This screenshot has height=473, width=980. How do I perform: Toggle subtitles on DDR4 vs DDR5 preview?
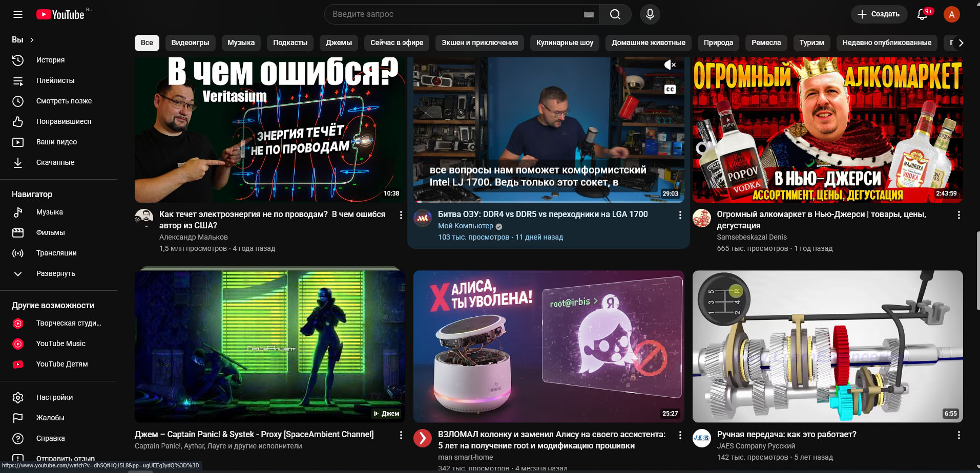[x=670, y=89]
